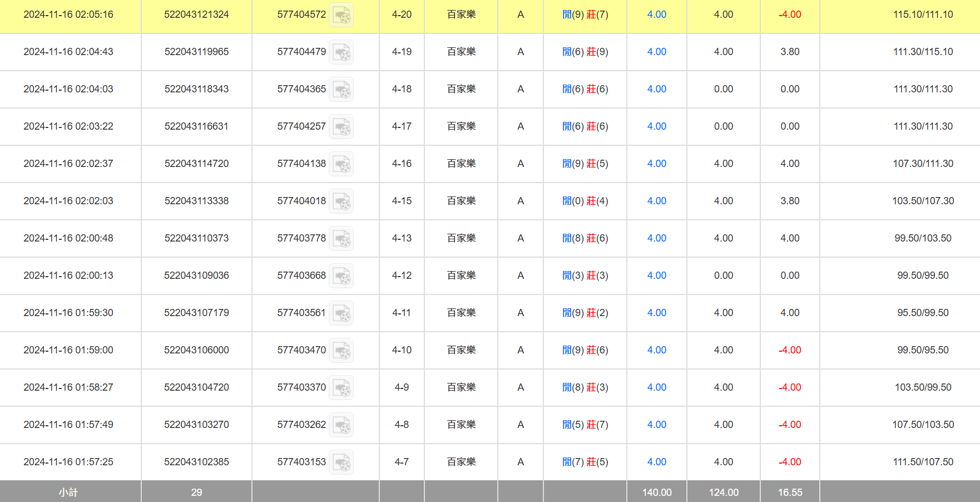Select the timestamp 2024-11-16 02:02:37
This screenshot has height=502, width=980.
point(68,164)
